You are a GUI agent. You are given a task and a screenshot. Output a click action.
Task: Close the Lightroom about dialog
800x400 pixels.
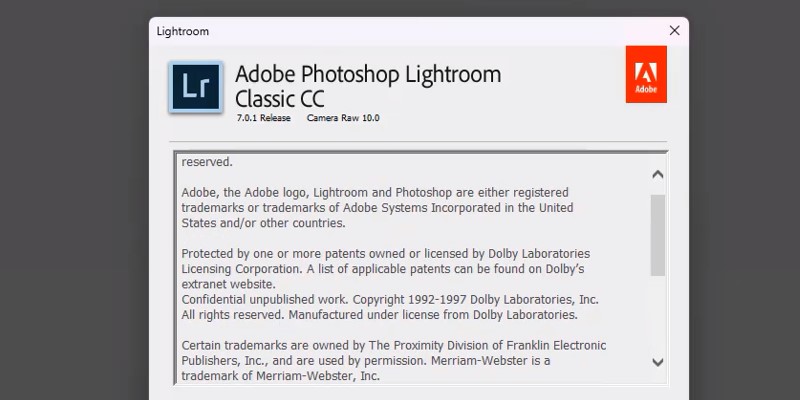675,31
